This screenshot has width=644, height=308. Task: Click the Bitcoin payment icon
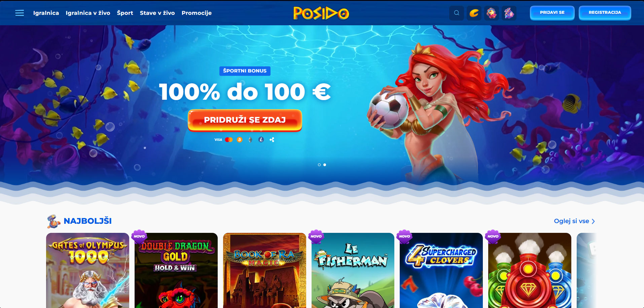[240, 140]
